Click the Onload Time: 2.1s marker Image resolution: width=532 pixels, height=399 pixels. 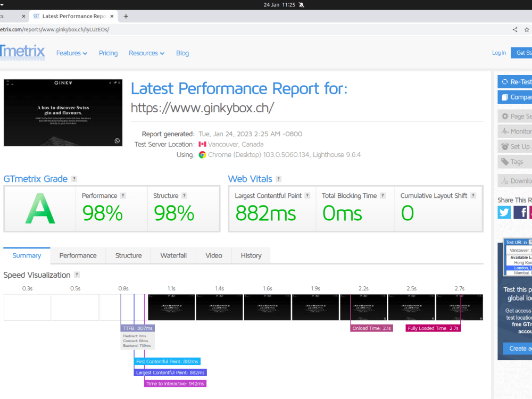click(372, 328)
